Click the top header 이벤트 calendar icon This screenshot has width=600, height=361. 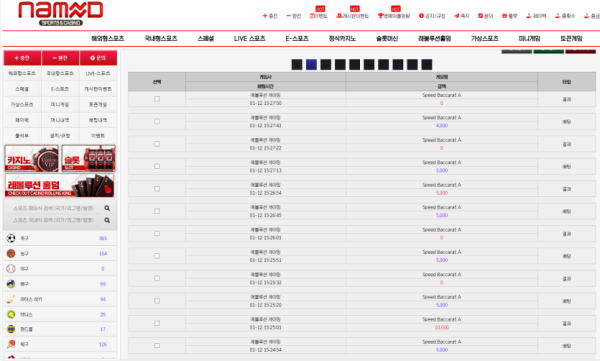(x=312, y=16)
